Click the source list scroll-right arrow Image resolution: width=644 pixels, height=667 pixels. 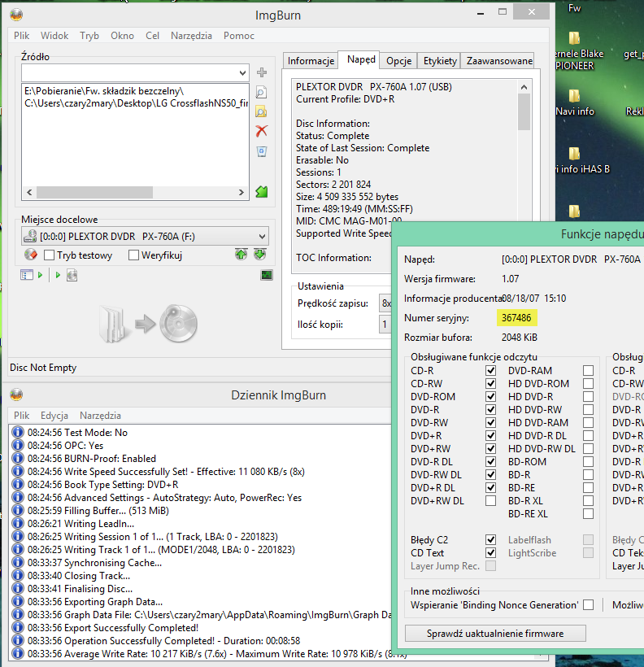click(x=241, y=192)
